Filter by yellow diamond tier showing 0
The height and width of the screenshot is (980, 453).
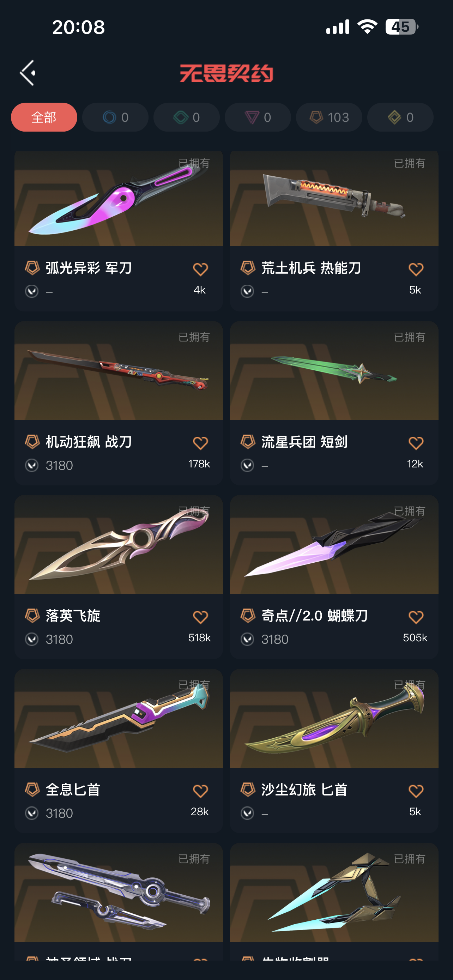[400, 117]
